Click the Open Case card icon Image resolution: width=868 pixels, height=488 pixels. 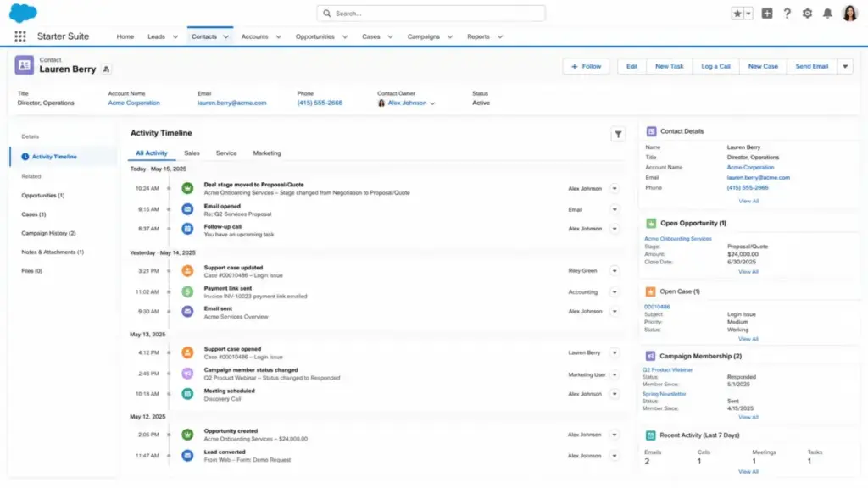pyautogui.click(x=650, y=291)
